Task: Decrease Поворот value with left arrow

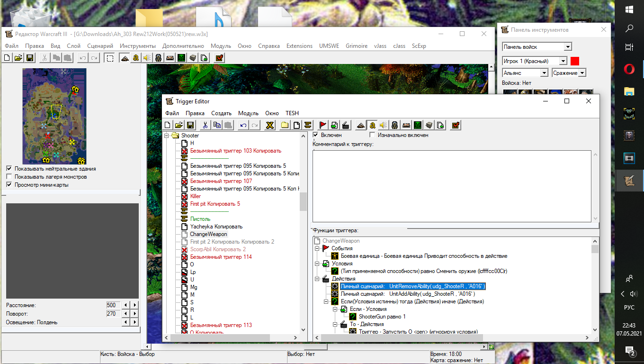Action: pos(126,314)
